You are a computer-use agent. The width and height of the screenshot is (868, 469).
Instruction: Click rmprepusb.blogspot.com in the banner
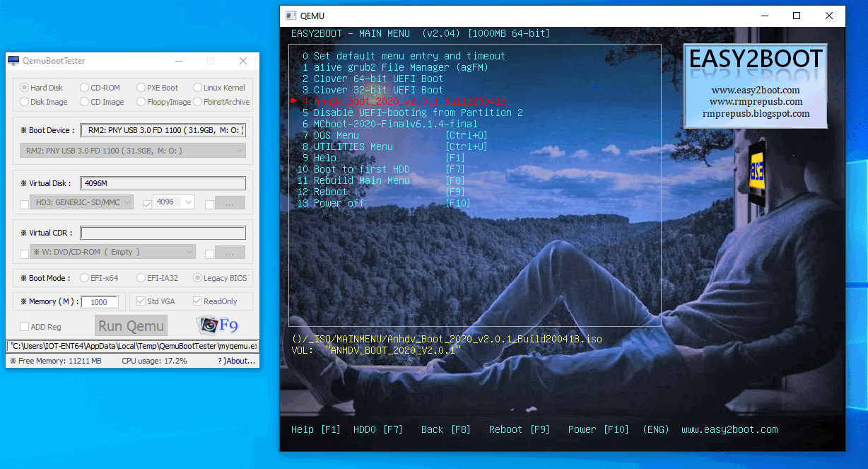[x=756, y=113]
